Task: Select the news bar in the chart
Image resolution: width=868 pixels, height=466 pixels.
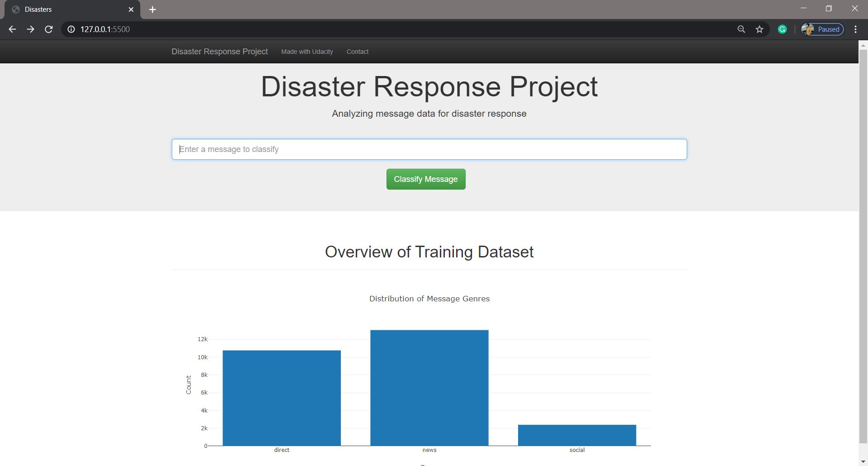Action: point(429,387)
